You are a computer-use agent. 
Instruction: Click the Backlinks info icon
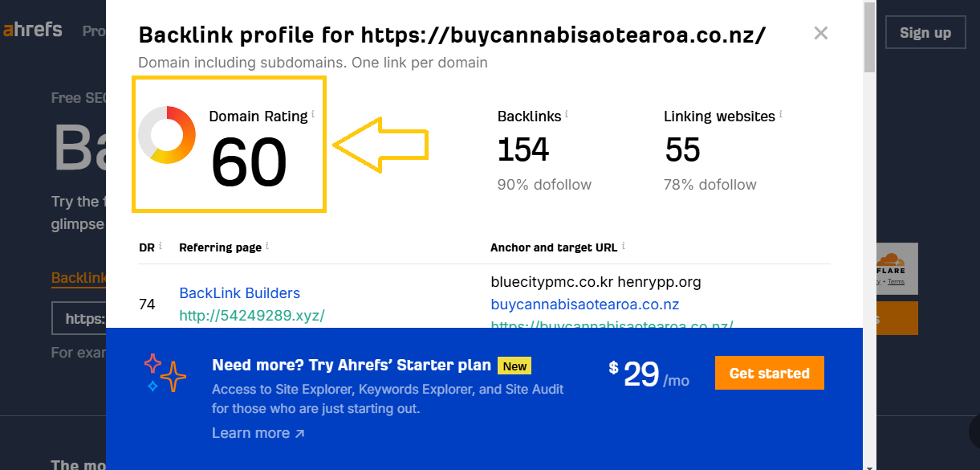567,114
